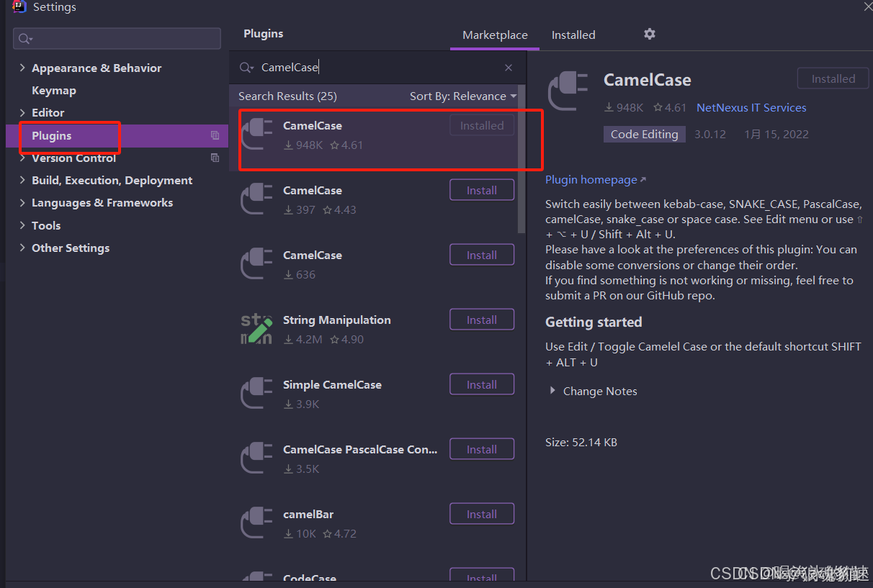Expand Appearance & Behavior settings

point(22,68)
